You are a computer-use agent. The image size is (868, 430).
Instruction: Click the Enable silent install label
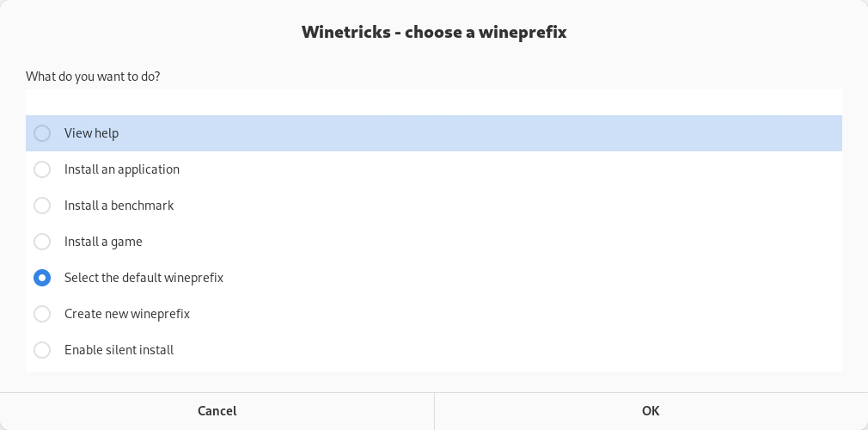click(119, 350)
